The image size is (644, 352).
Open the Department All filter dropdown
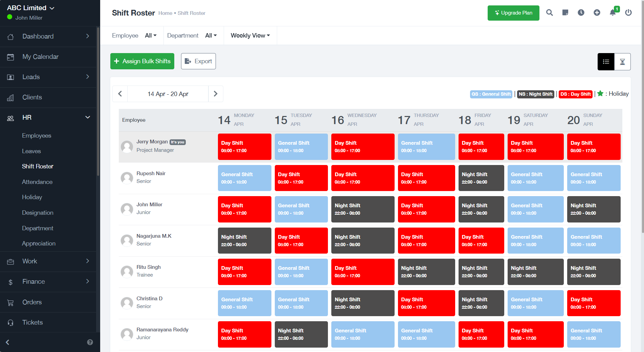click(210, 35)
